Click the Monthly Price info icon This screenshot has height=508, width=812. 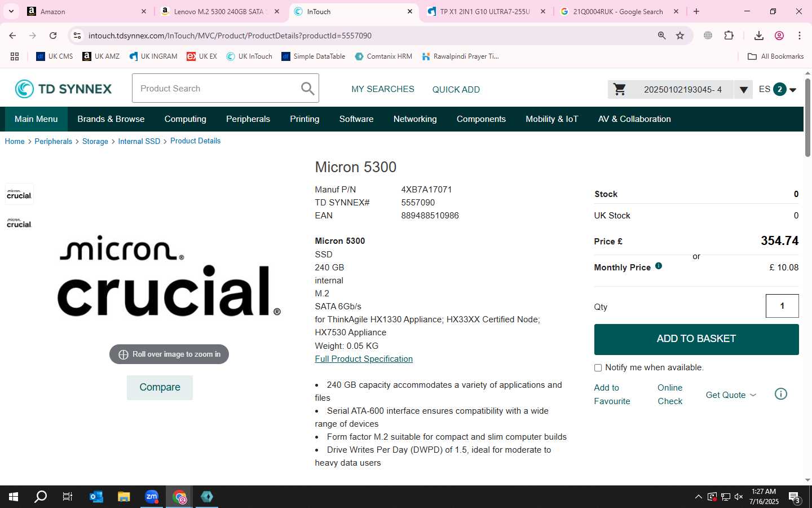659,266
